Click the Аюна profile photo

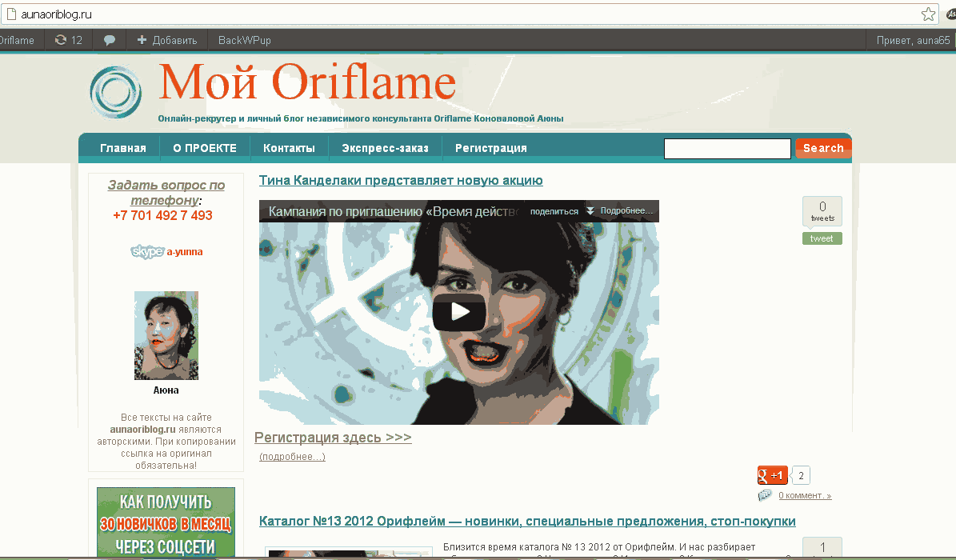click(166, 335)
